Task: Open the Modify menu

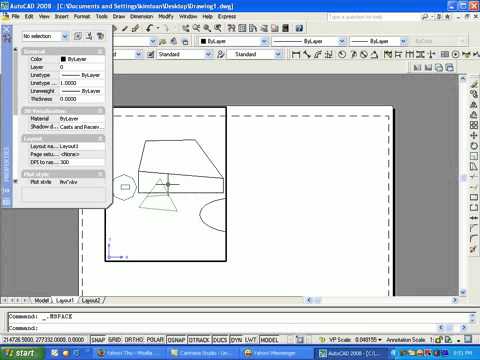Action: tap(166, 16)
